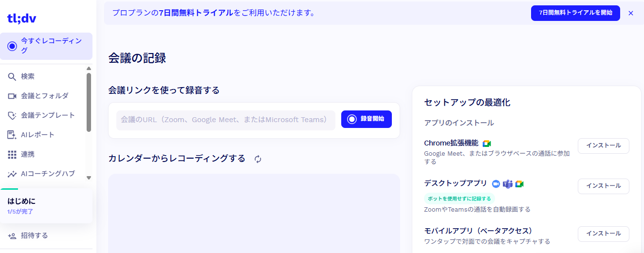The image size is (644, 253).
Task: Click 招待する to invite members
Action: click(x=35, y=235)
